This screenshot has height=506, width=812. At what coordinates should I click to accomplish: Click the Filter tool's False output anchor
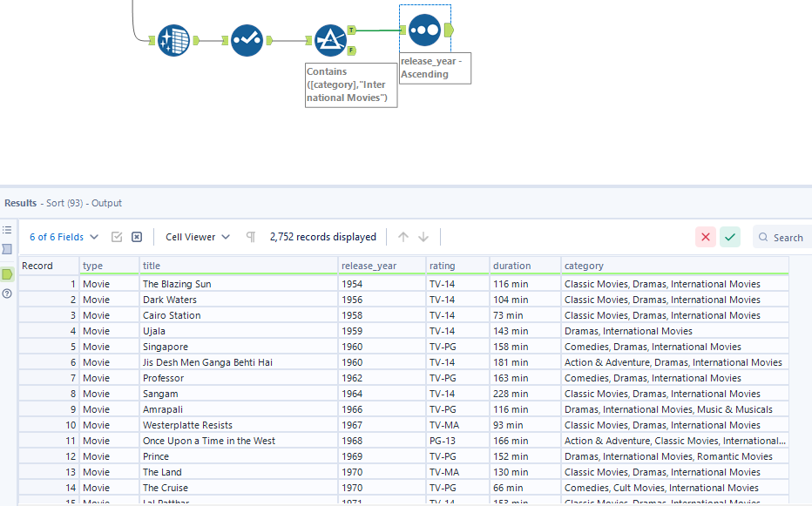tap(351, 51)
